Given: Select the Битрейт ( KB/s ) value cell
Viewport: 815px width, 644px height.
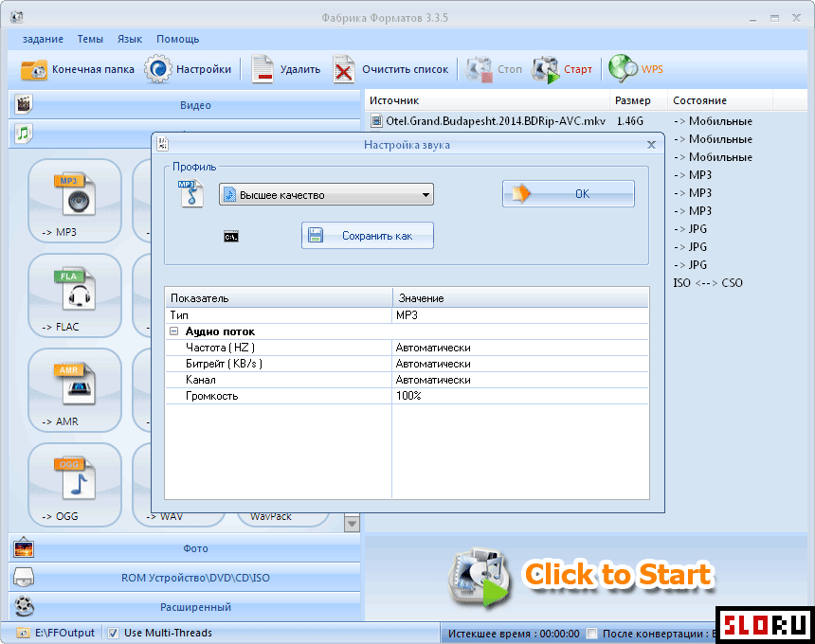Looking at the screenshot, I should point(520,364).
